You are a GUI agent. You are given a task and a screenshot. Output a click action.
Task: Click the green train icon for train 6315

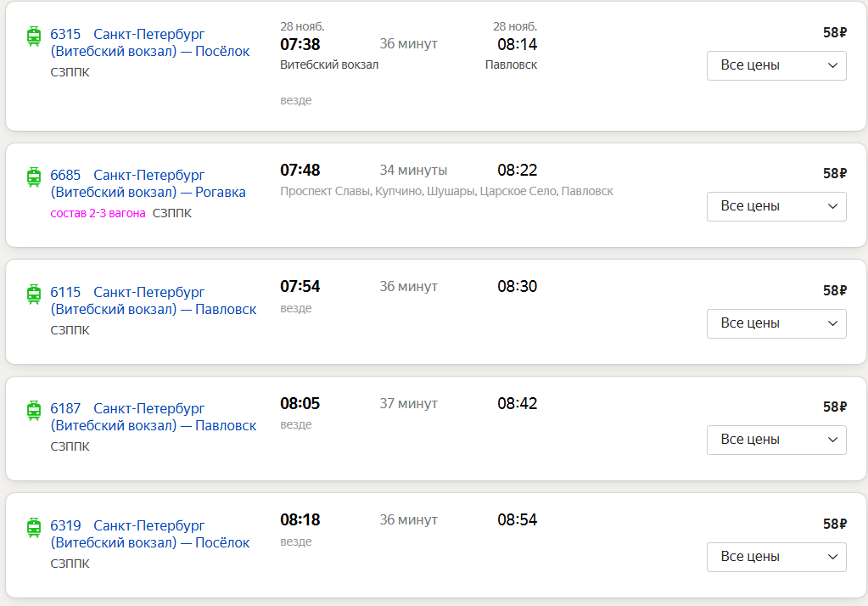click(x=34, y=36)
